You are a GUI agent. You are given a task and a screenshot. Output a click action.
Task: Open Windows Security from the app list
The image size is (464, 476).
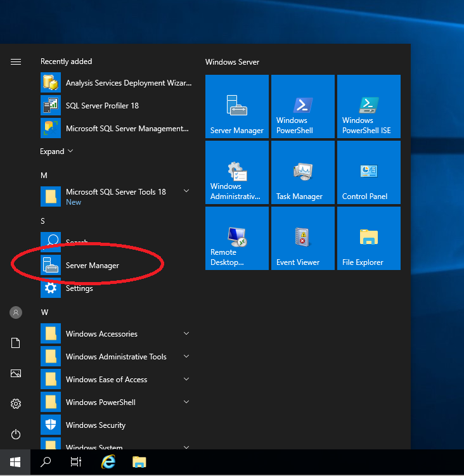tap(117, 425)
